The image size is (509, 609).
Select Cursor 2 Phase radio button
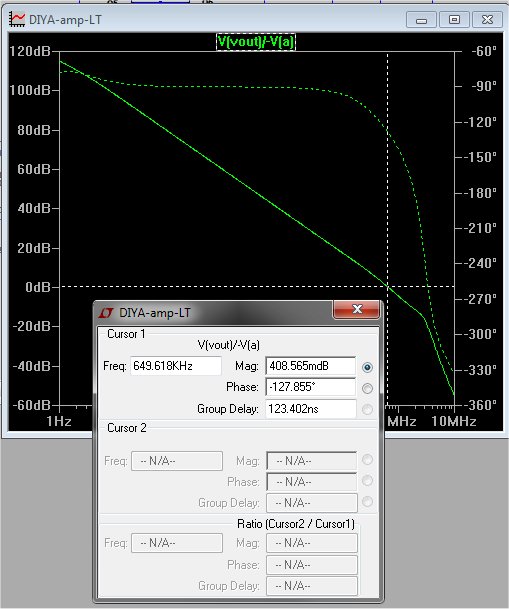click(367, 481)
